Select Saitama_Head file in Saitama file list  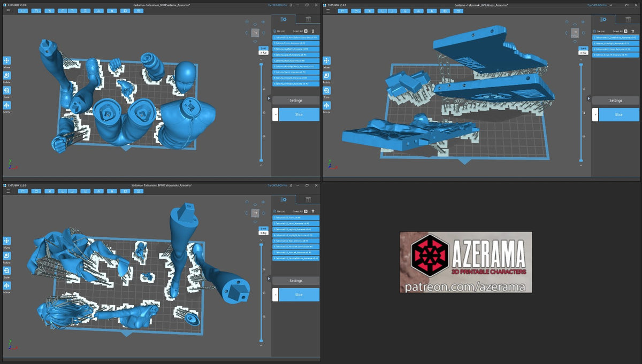click(x=296, y=60)
